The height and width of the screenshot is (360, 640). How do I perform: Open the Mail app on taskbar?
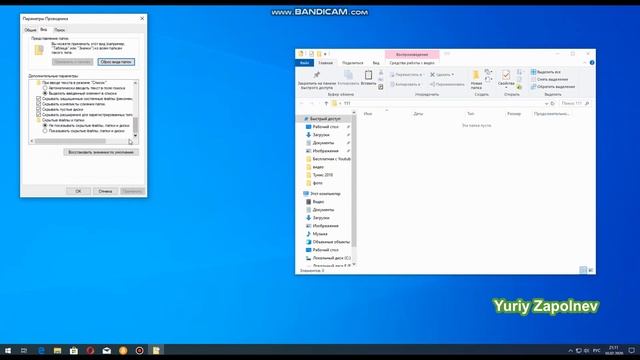[x=107, y=350]
